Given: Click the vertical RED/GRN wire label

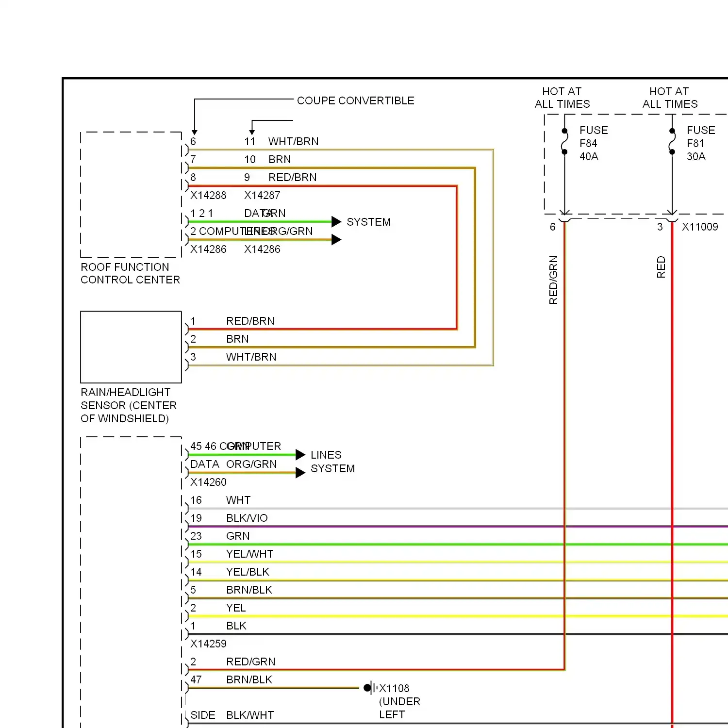Looking at the screenshot, I should point(553,280).
